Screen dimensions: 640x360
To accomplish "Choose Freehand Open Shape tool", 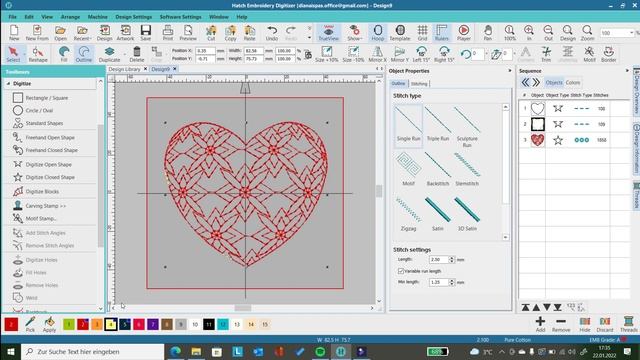I will (44, 138).
